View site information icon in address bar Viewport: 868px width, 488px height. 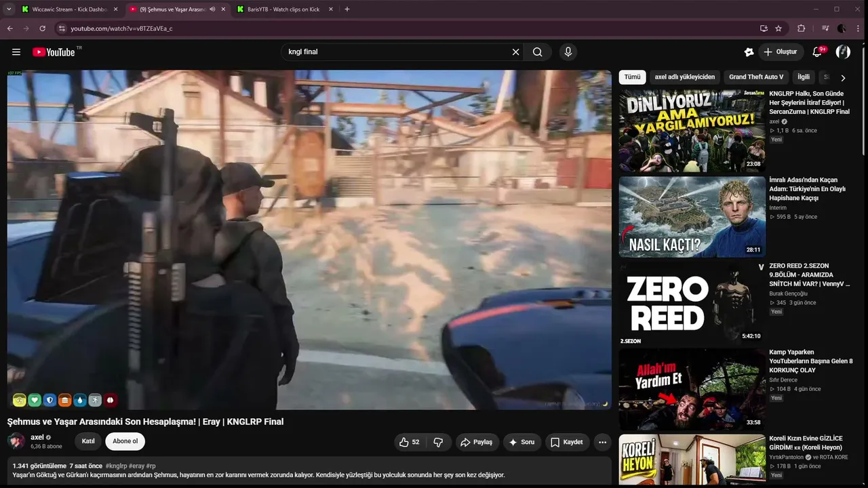(62, 28)
